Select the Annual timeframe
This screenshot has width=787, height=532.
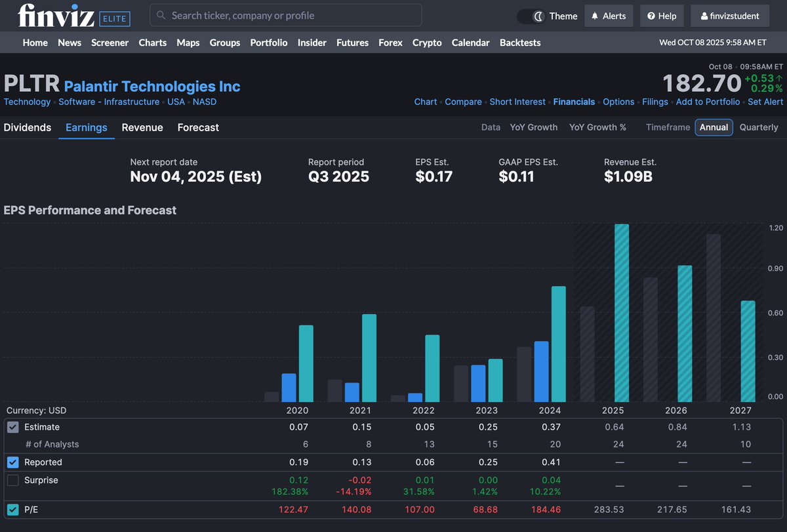(x=714, y=127)
